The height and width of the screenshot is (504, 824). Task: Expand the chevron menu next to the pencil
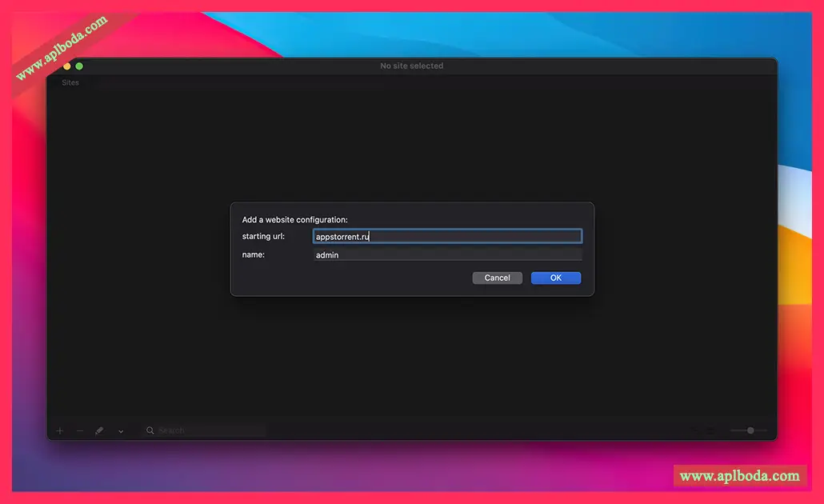pos(121,431)
